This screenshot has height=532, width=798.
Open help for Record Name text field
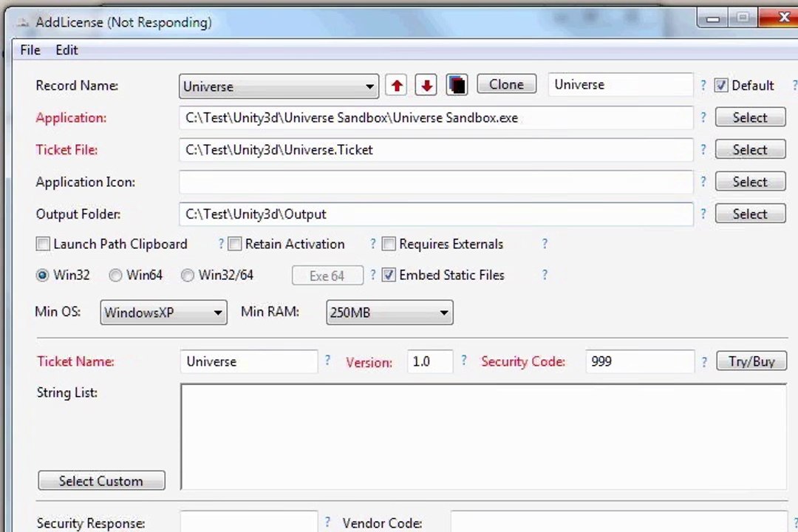click(x=703, y=85)
